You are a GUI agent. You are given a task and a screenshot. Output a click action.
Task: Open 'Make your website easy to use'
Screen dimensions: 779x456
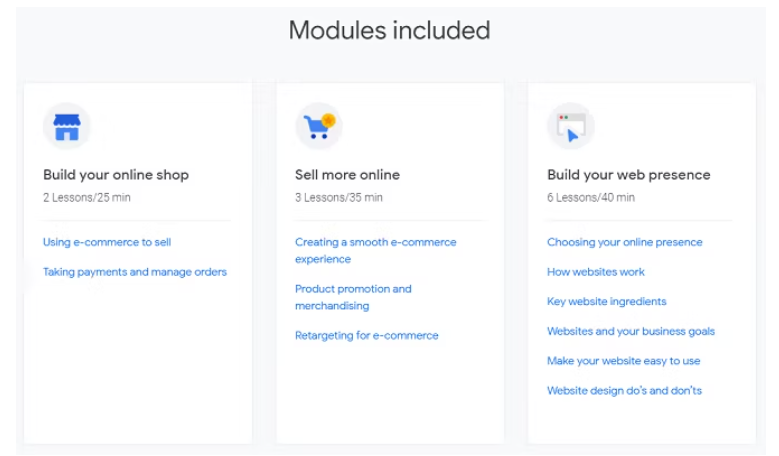pyautogui.click(x=623, y=361)
